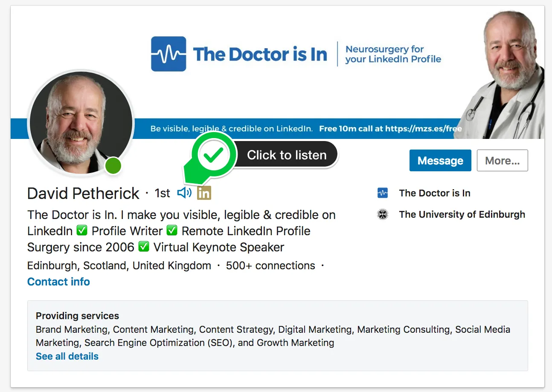
Task: Click the 500+ connections link
Action: click(x=270, y=265)
